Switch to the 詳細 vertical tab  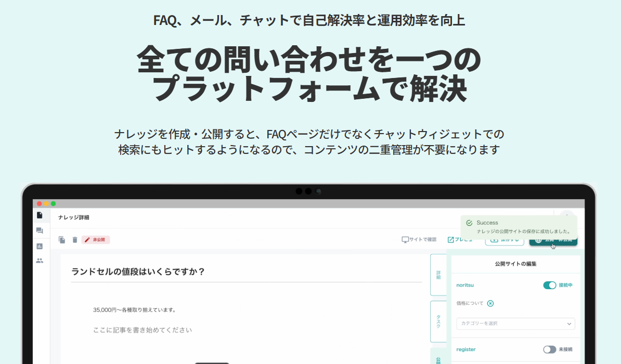[x=438, y=275]
